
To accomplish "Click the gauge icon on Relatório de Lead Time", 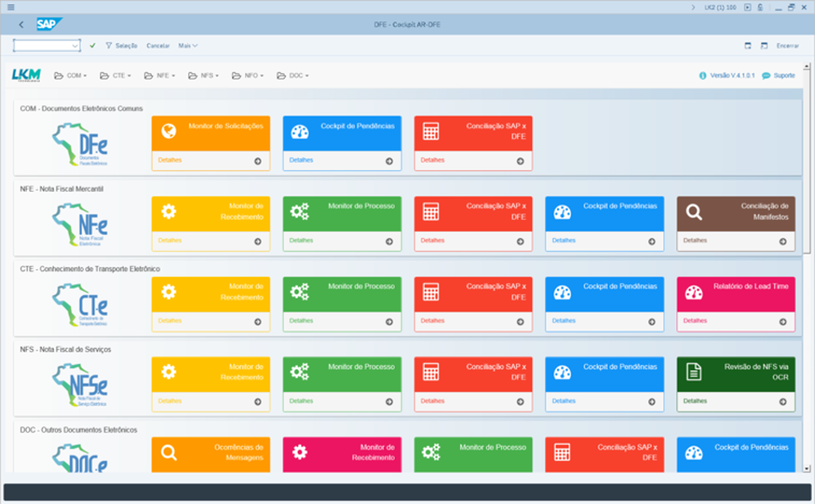I will point(694,292).
